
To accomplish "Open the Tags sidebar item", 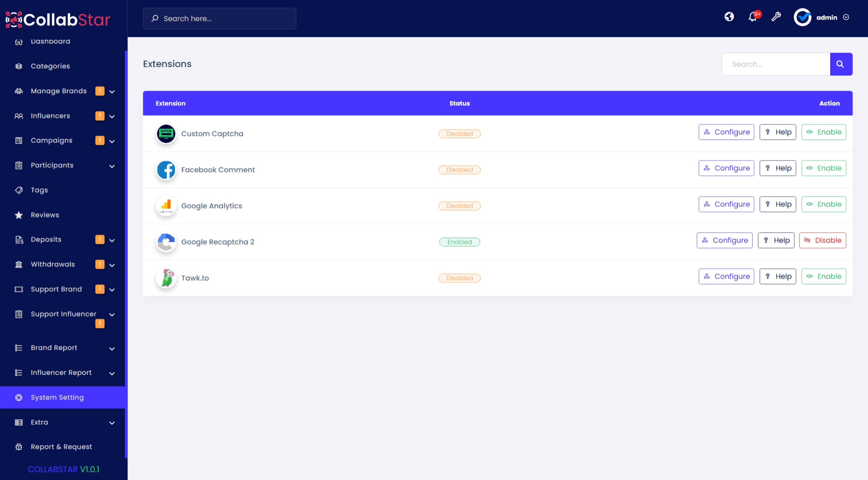I will [62, 190].
